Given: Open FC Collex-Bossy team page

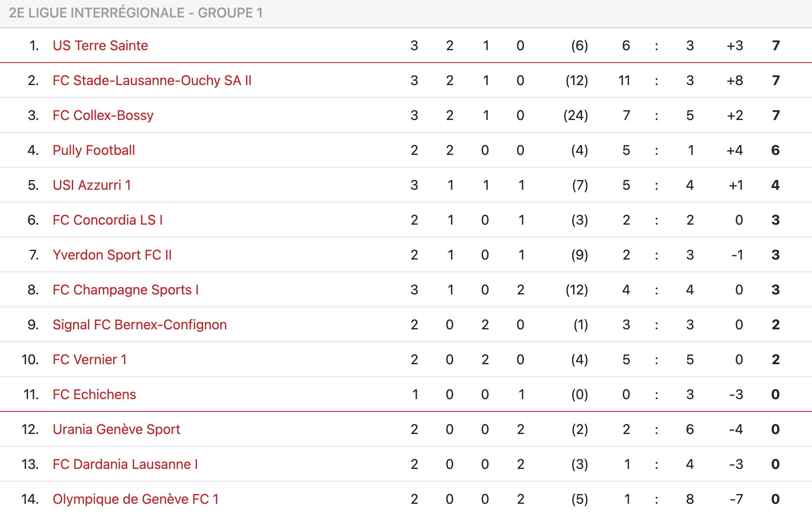Looking at the screenshot, I should click(103, 115).
